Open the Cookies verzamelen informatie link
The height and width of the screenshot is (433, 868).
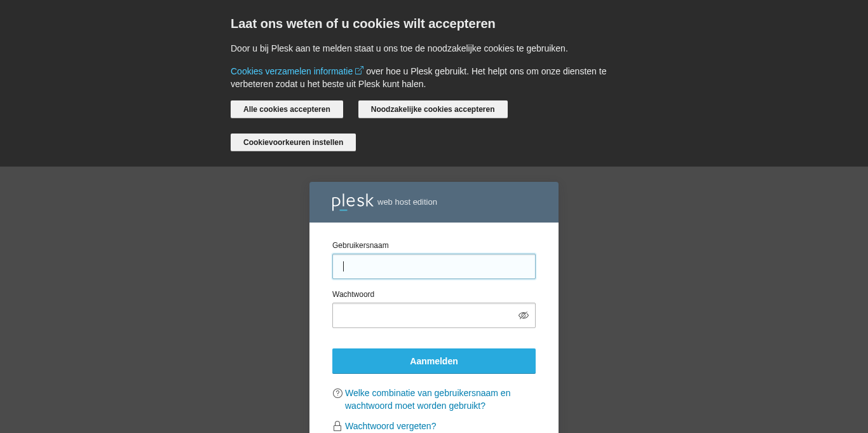(x=292, y=71)
